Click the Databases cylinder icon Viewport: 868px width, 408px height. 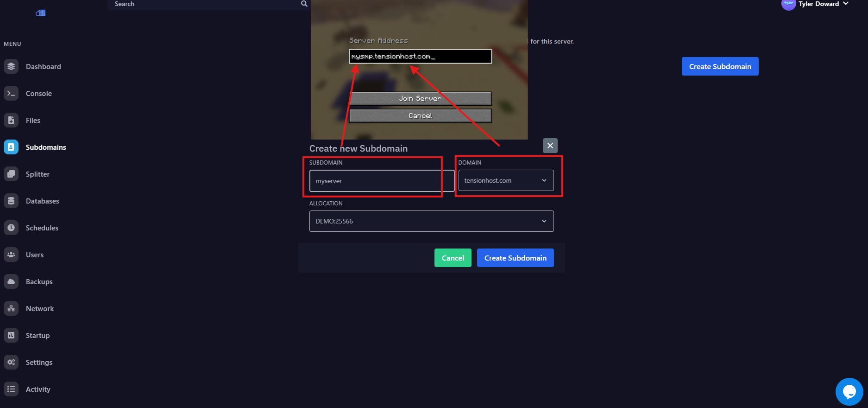pos(11,201)
